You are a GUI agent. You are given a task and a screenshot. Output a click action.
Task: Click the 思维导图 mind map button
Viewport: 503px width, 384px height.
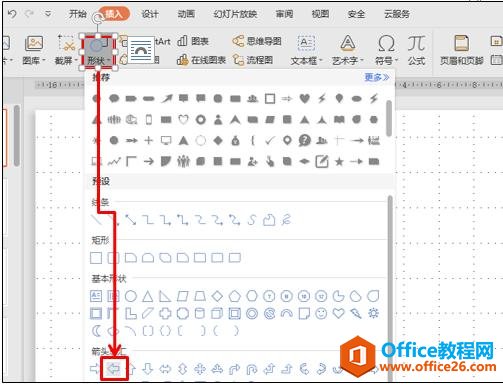coord(257,41)
